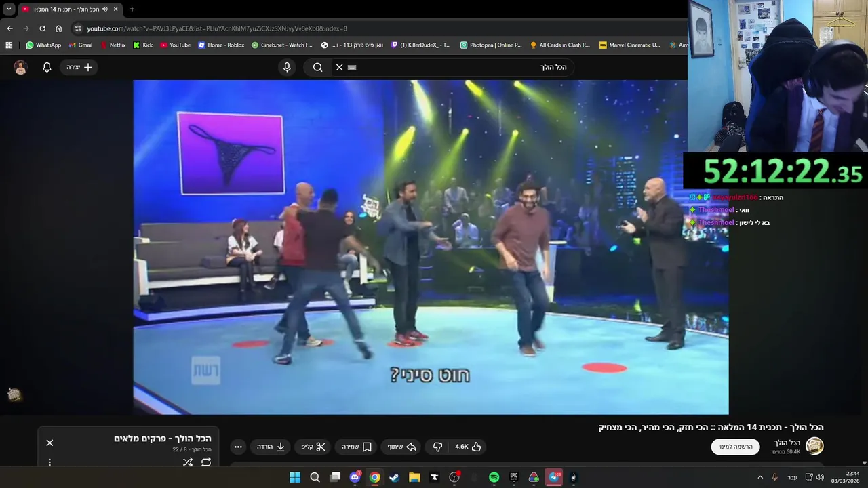This screenshot has height=488, width=868.
Task: Pause the playing video by clicking it
Action: 431,247
